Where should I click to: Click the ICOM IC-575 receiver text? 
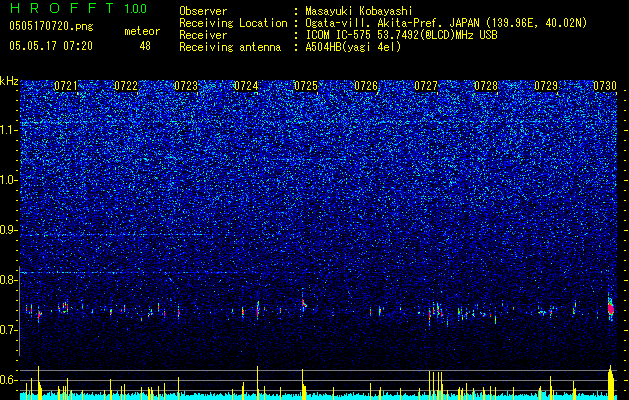[x=402, y=35]
